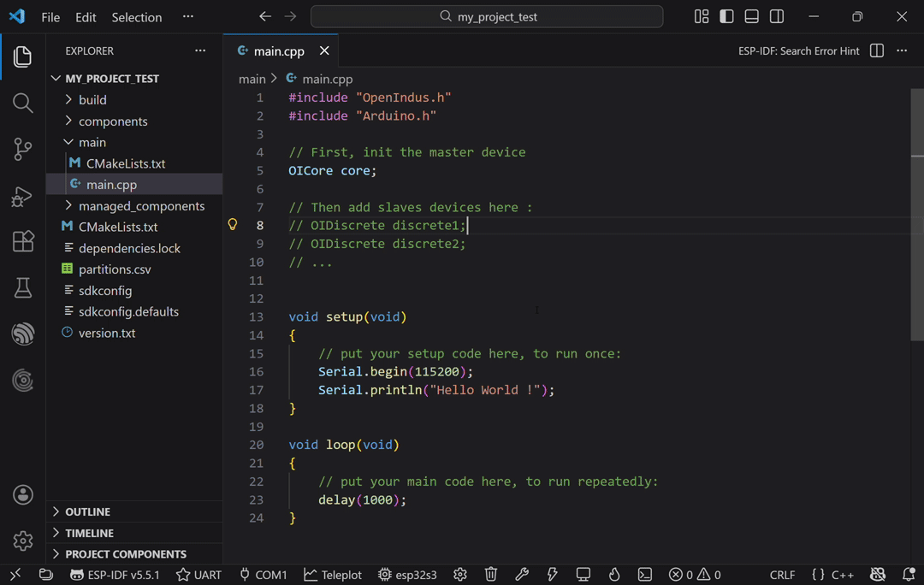Click the my_project_test search box
924x585 pixels.
pos(487,17)
